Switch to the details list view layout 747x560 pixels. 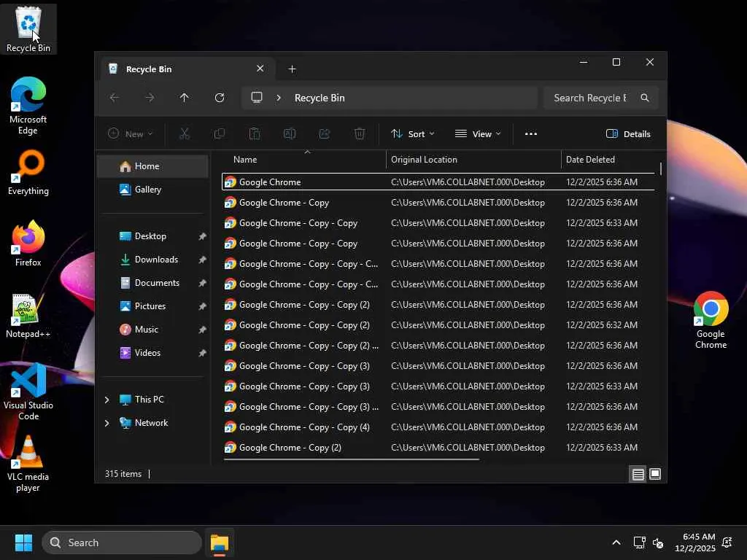click(638, 474)
